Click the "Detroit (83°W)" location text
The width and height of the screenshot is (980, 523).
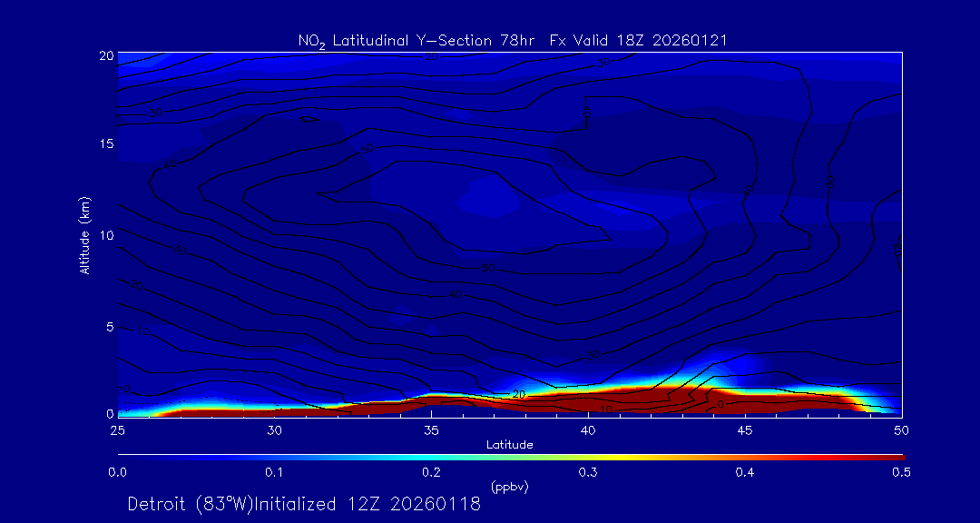pos(193,504)
